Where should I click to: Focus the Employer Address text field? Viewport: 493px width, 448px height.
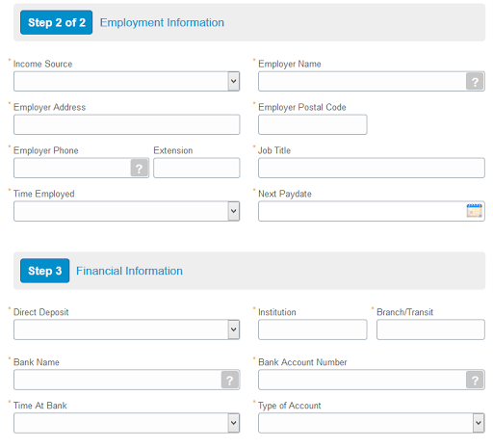click(x=126, y=124)
